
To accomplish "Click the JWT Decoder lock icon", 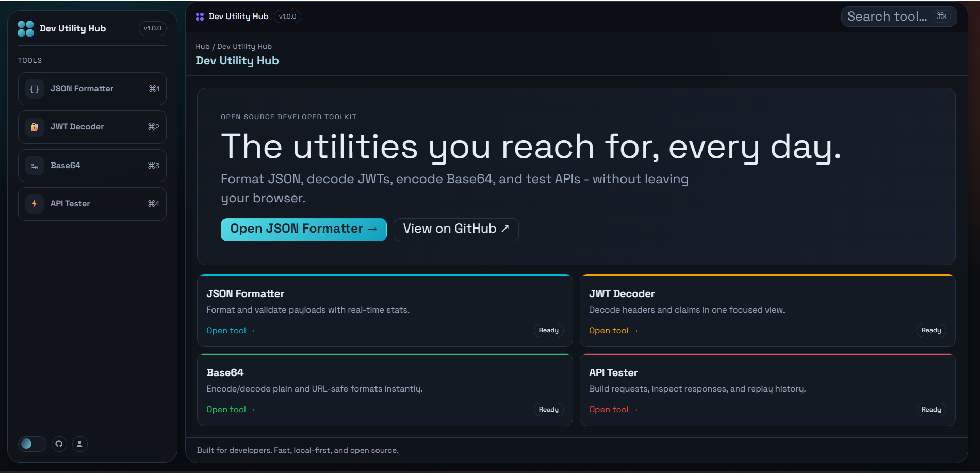I will pos(35,127).
